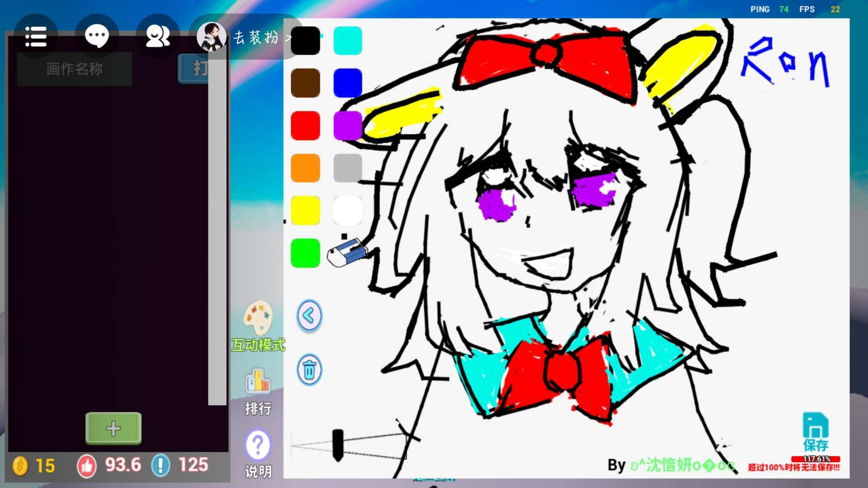Clear canvas with trash can icon
Image resolution: width=868 pixels, height=488 pixels.
tap(309, 370)
